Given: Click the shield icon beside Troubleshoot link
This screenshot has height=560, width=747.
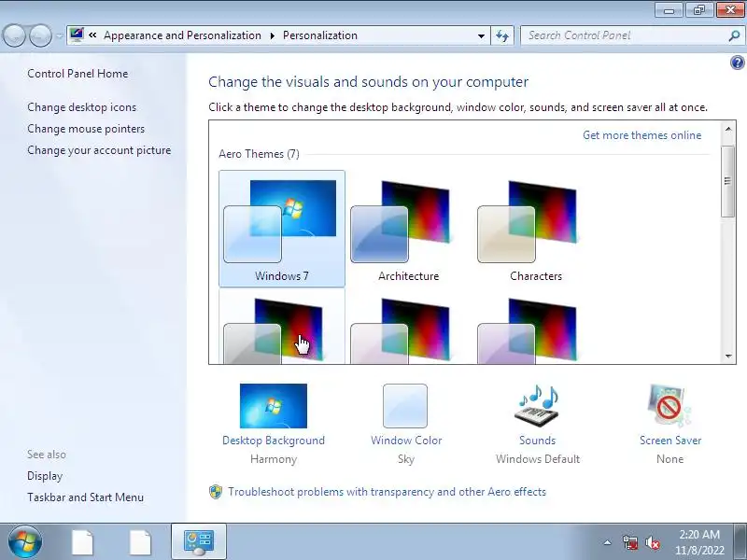Looking at the screenshot, I should coord(216,492).
